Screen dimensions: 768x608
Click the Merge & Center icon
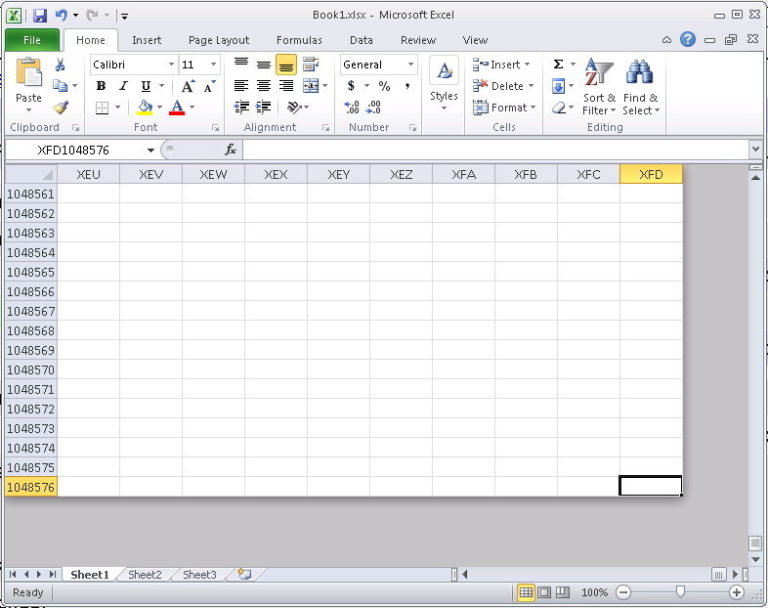[x=311, y=86]
